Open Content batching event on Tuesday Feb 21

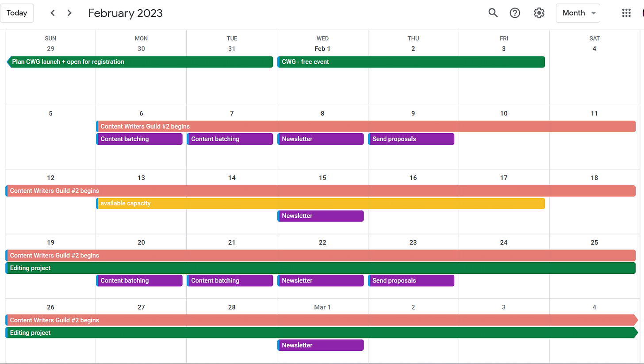click(x=230, y=280)
